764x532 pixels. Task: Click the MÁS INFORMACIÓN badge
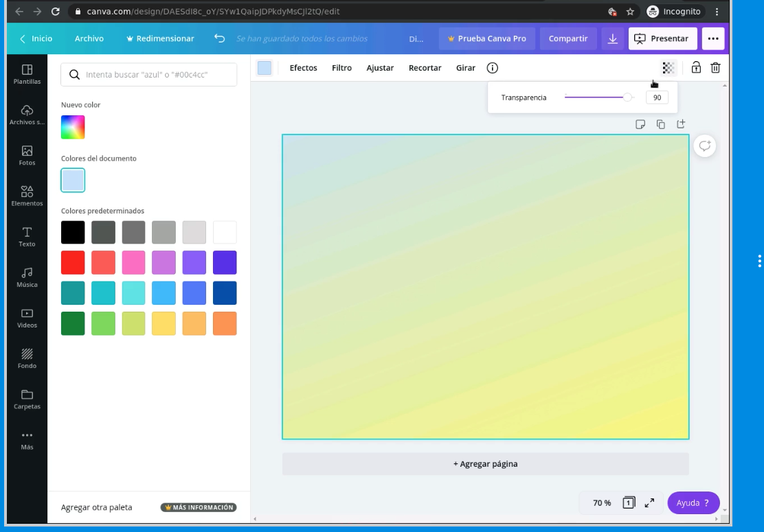click(199, 507)
